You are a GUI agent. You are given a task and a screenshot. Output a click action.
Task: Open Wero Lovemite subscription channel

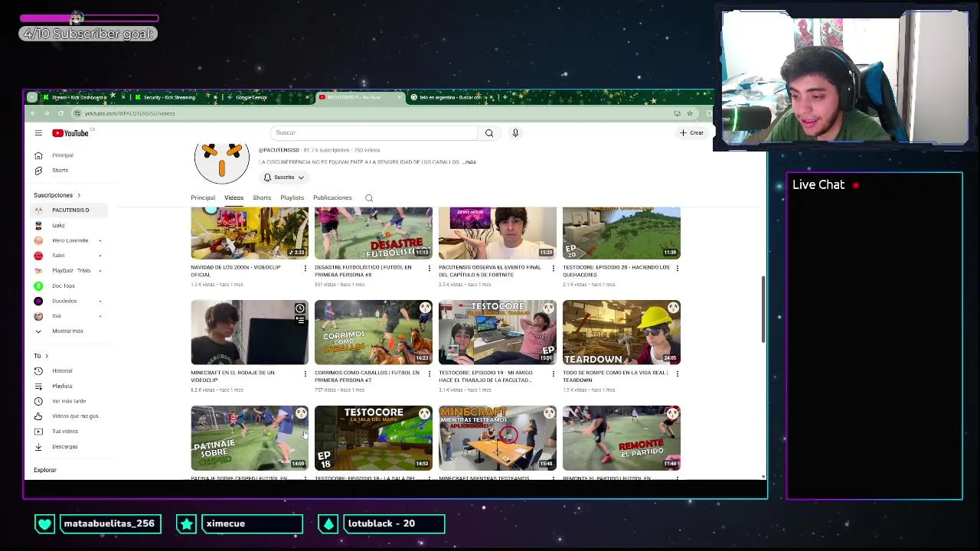(x=71, y=240)
